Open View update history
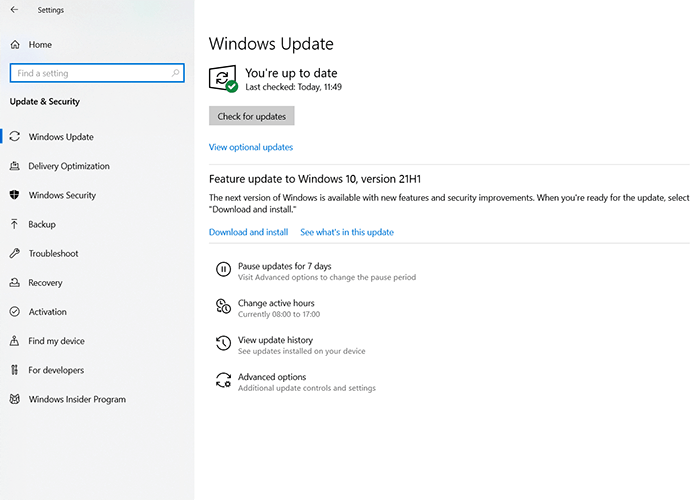 (275, 340)
